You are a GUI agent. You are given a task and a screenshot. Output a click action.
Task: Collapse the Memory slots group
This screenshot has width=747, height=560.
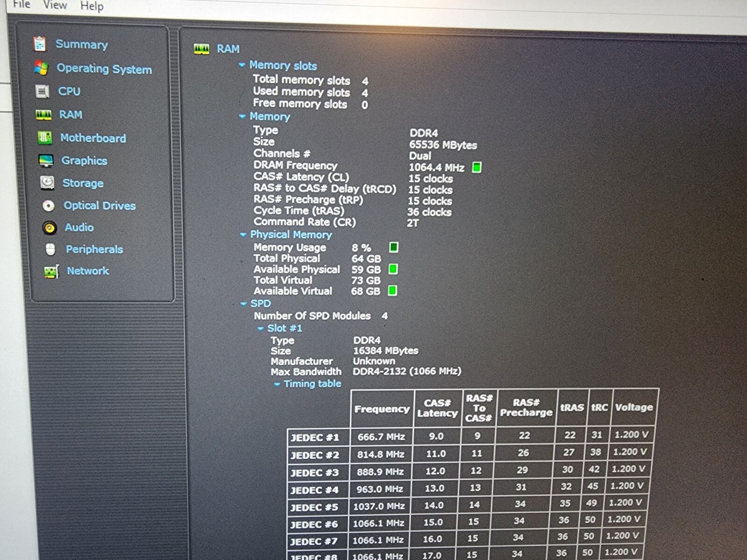(x=242, y=65)
